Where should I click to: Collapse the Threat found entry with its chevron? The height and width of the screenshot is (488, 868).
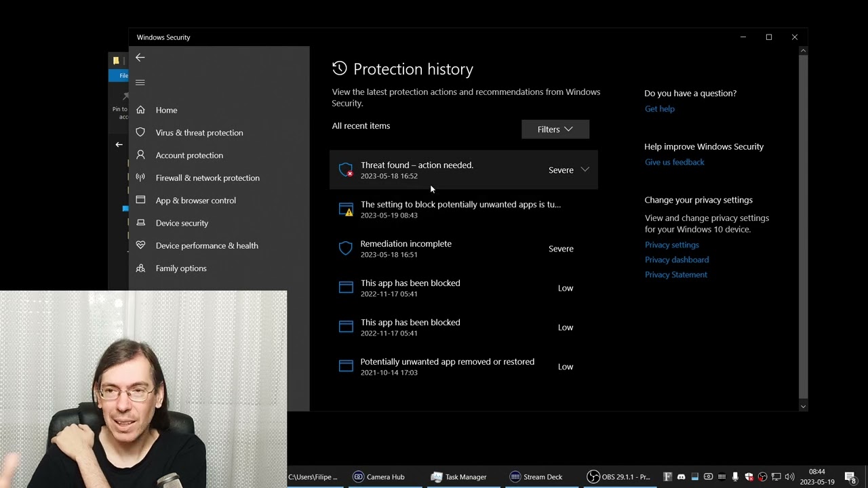click(x=585, y=169)
